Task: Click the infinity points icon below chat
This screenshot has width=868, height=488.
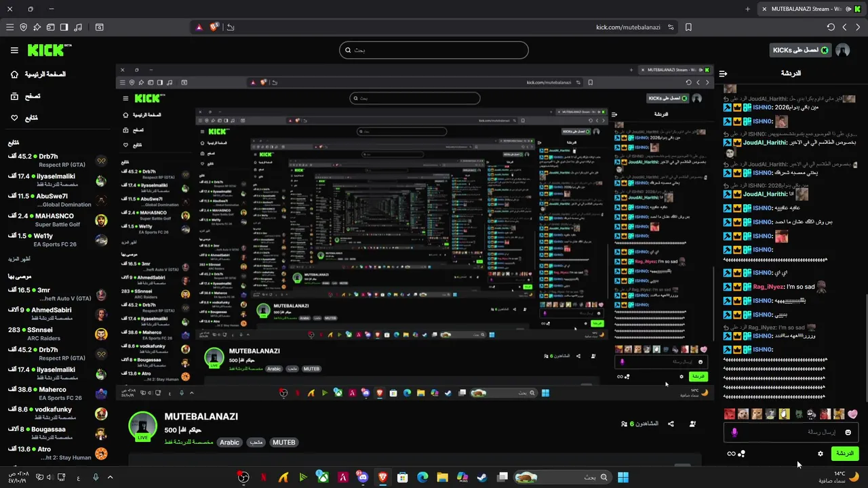Action: pyautogui.click(x=731, y=453)
